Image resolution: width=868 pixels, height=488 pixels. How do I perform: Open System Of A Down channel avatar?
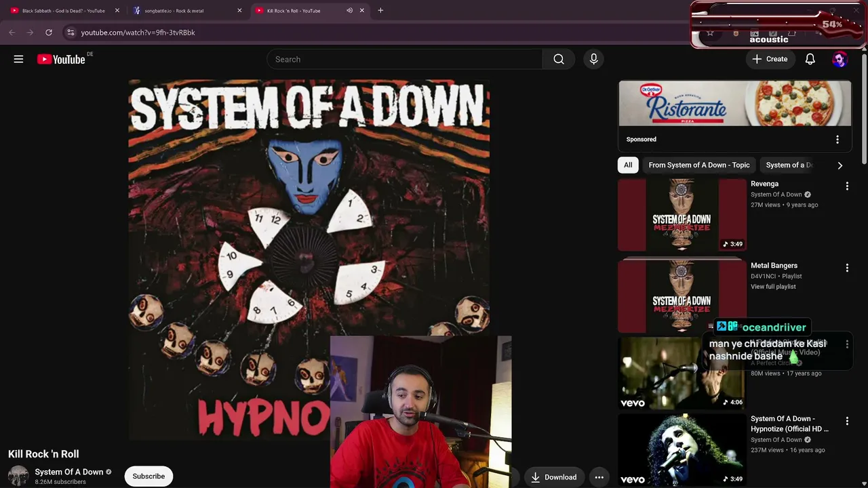click(18, 476)
